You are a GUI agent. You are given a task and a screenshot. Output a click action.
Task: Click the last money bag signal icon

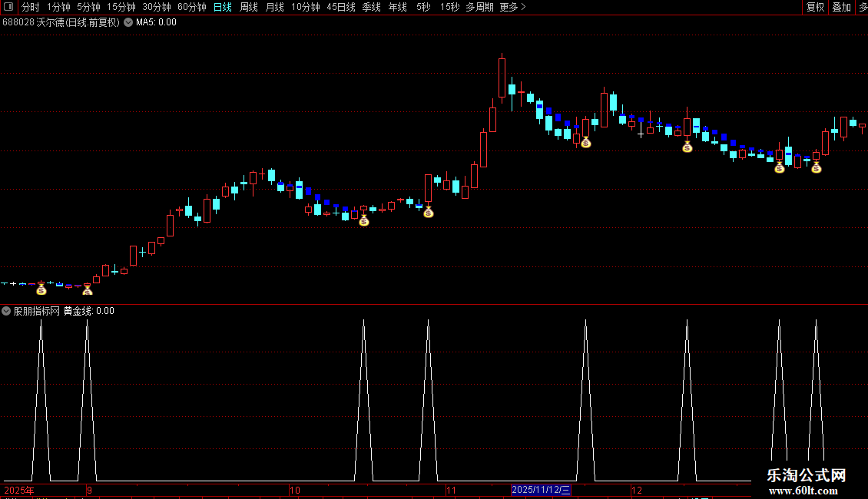pos(817,167)
